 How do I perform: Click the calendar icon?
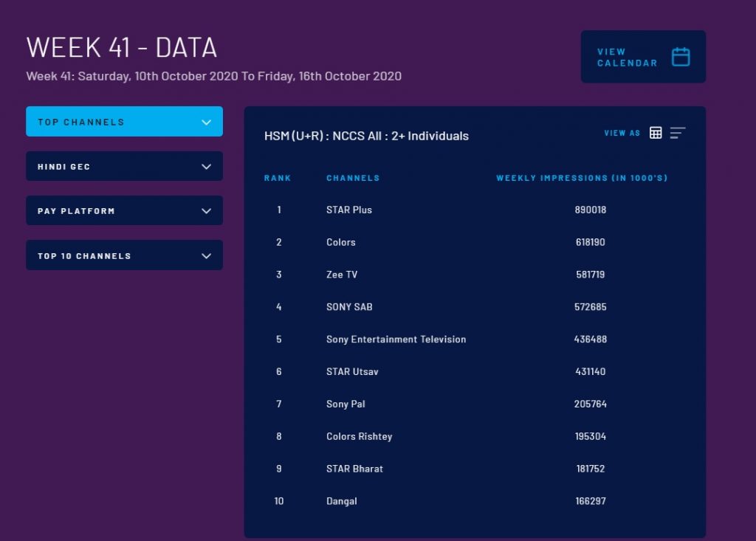tap(680, 57)
